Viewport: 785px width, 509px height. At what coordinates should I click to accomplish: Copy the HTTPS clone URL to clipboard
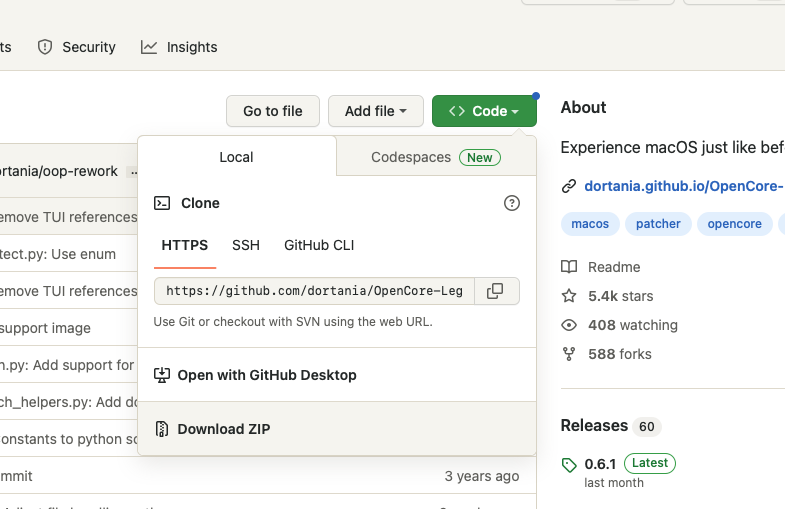pos(495,291)
